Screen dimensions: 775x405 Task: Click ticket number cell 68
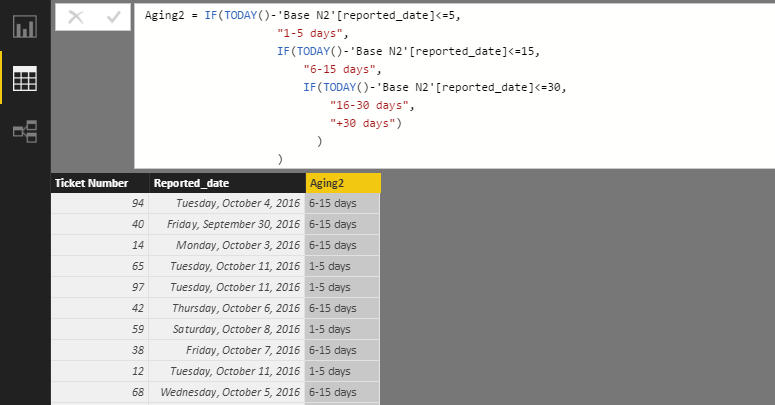[x=100, y=392]
